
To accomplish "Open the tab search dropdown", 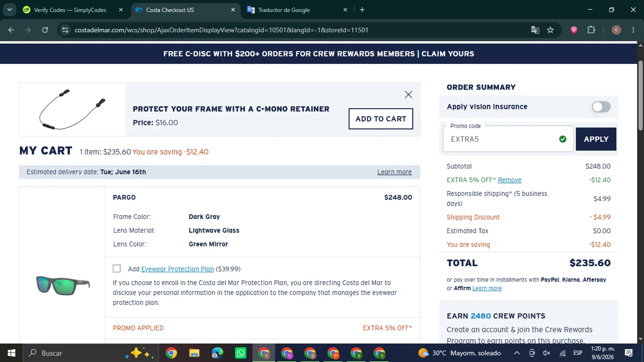I will tap(9, 10).
